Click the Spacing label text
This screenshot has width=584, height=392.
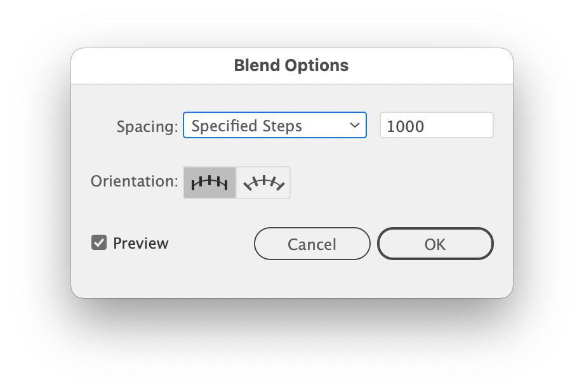147,126
